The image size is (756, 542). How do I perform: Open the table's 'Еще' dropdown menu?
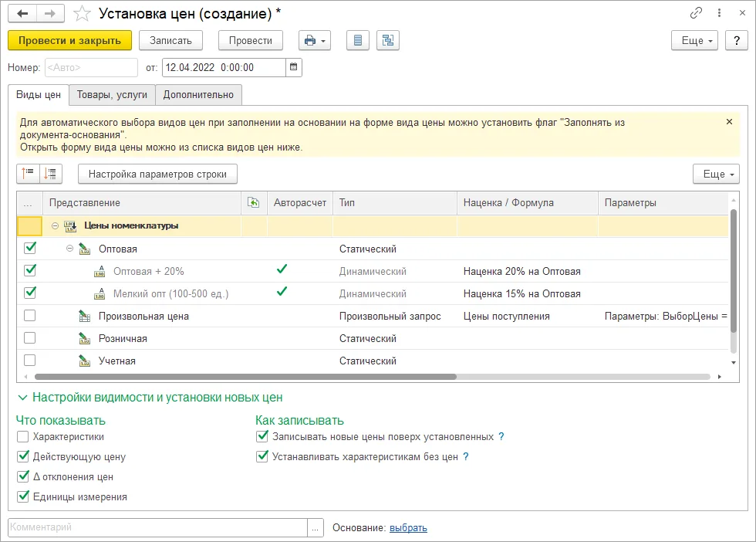pyautogui.click(x=716, y=174)
